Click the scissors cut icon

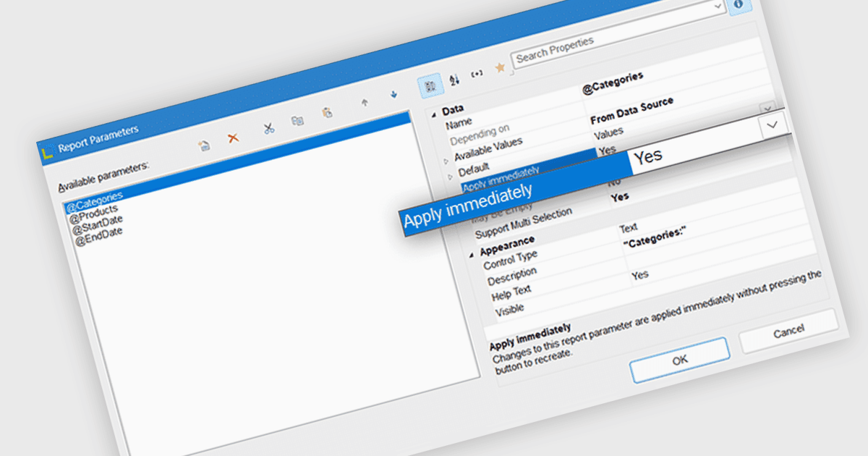pyautogui.click(x=268, y=129)
